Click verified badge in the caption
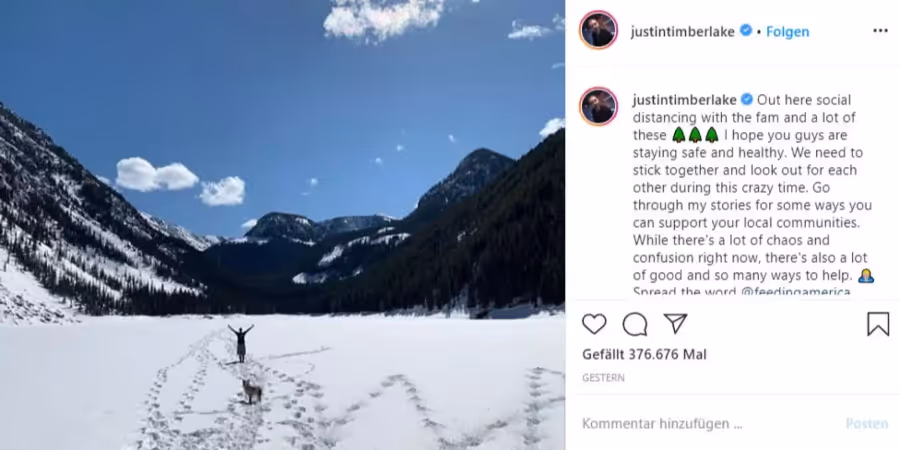Screen dimensions: 900x450 tap(747, 99)
